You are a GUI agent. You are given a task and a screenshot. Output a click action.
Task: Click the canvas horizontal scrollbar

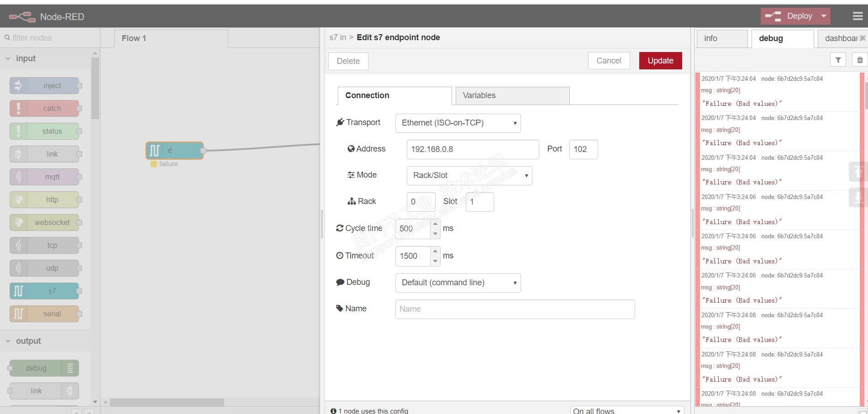point(167,402)
